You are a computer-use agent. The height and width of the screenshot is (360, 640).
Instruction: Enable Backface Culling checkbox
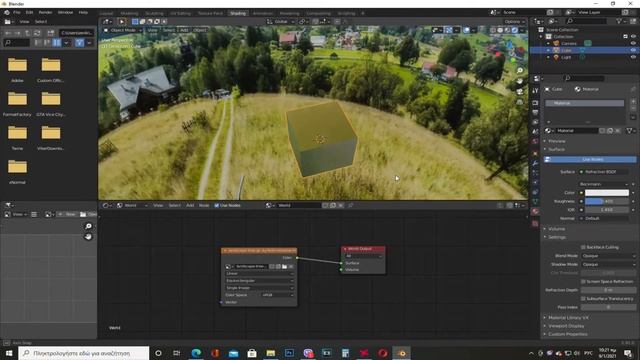click(x=583, y=247)
